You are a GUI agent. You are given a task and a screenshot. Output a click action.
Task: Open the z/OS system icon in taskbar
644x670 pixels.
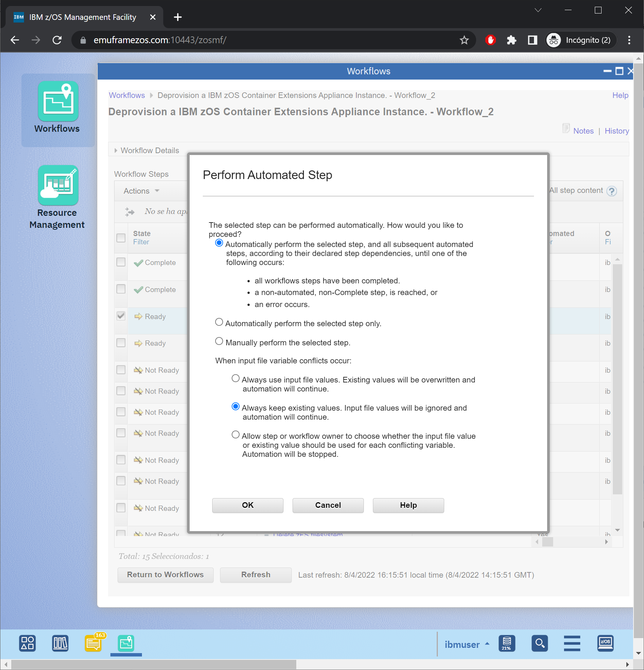click(605, 643)
